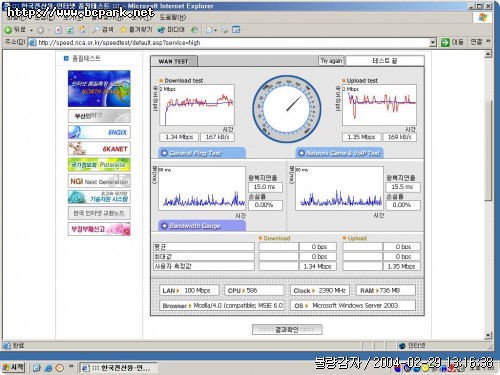Click the 이동 Go button beside address bar
500x375 pixels.
pyautogui.click(x=452, y=42)
